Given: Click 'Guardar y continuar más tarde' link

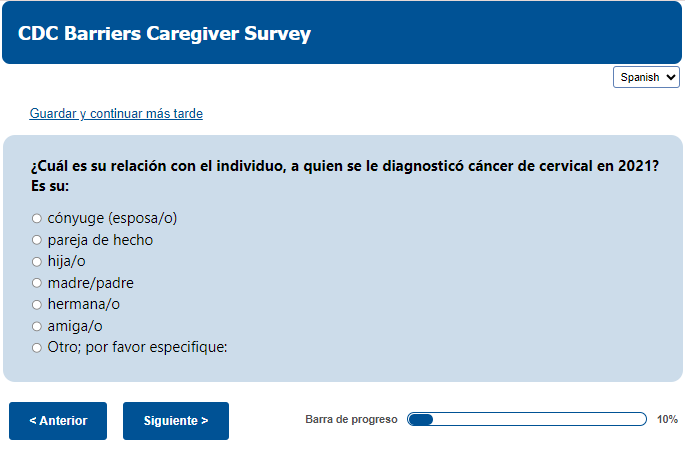Looking at the screenshot, I should click(116, 114).
